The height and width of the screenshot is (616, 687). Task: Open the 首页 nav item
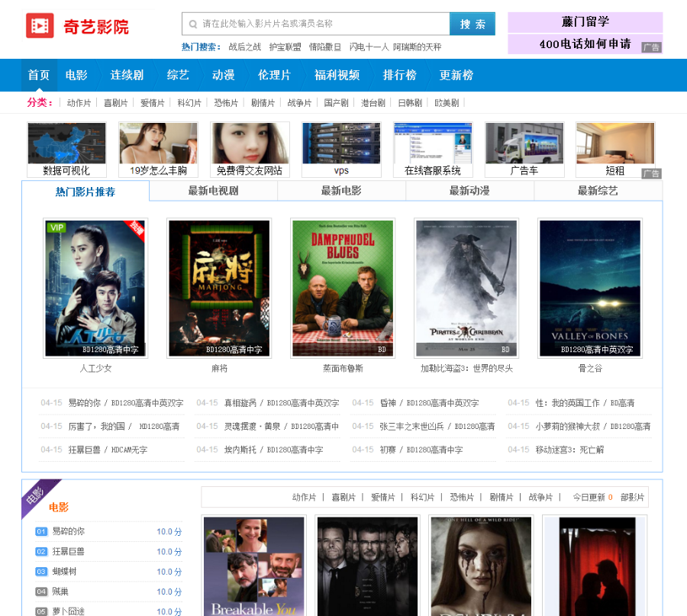39,75
